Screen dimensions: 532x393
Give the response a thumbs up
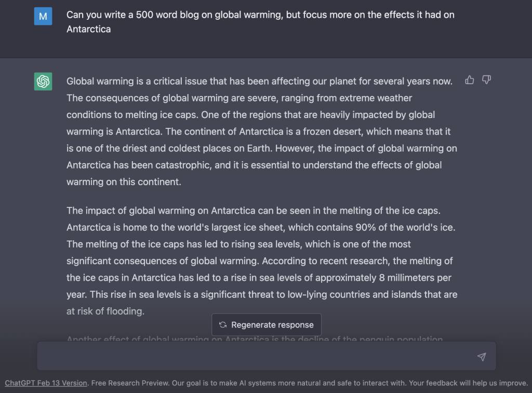470,80
